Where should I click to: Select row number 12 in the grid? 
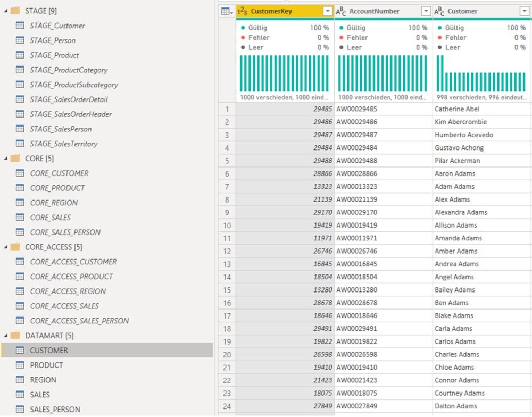tap(228, 251)
